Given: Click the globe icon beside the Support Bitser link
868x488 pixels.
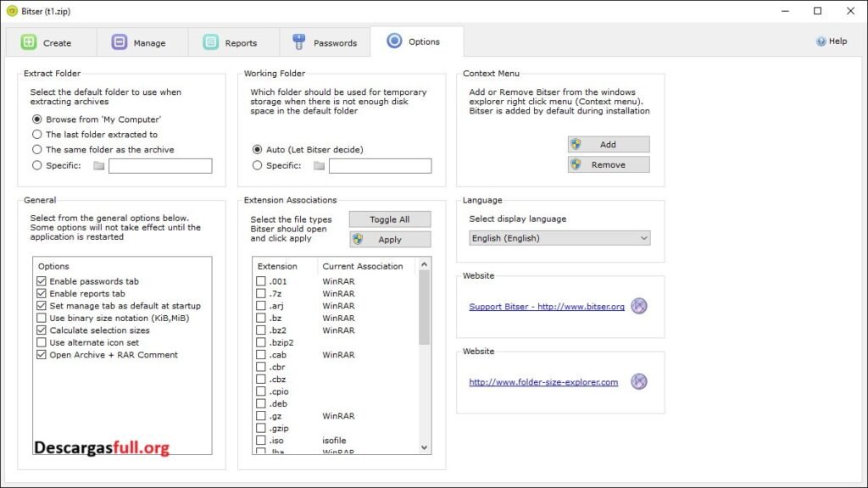Looking at the screenshot, I should coord(640,306).
